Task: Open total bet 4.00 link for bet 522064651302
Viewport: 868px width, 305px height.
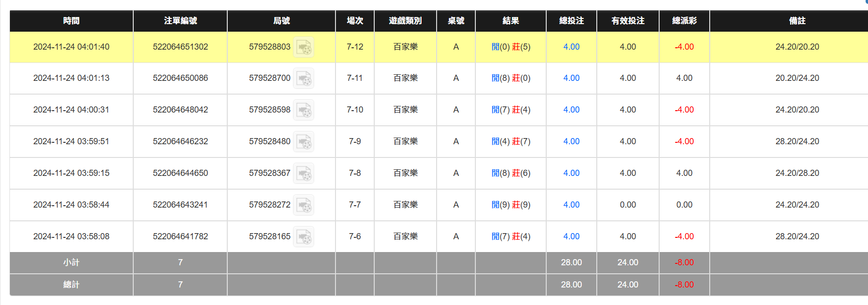Action: click(571, 47)
